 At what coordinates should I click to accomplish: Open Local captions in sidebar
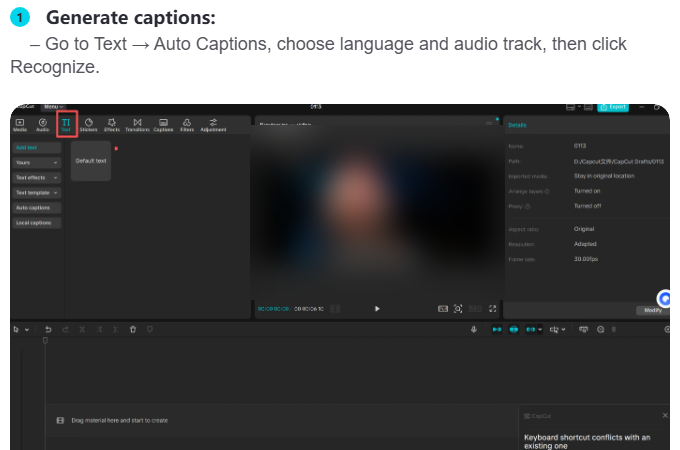point(37,223)
